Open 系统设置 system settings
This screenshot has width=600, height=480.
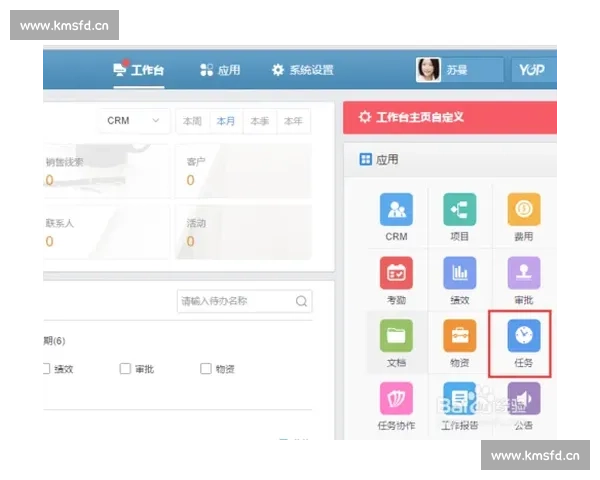[302, 70]
